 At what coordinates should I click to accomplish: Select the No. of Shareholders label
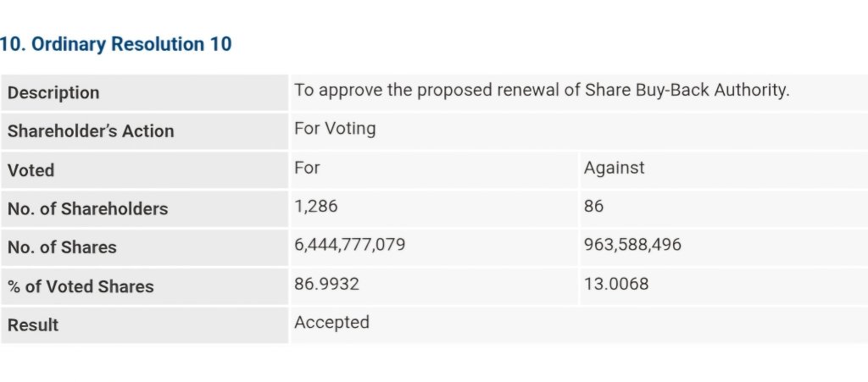point(87,208)
